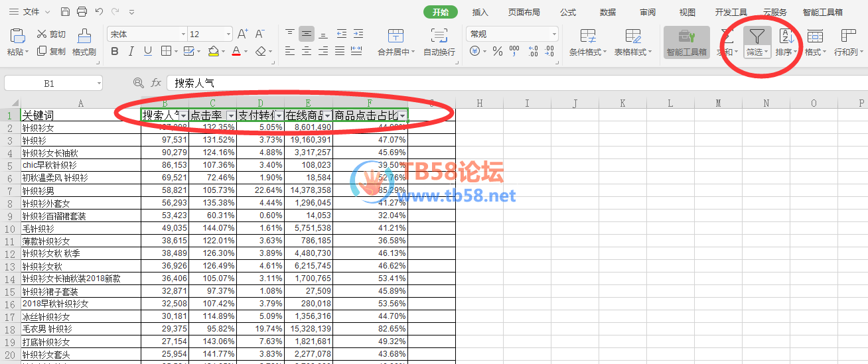Click the increase font size icon
Image resolution: width=868 pixels, height=364 pixels.
click(x=242, y=34)
